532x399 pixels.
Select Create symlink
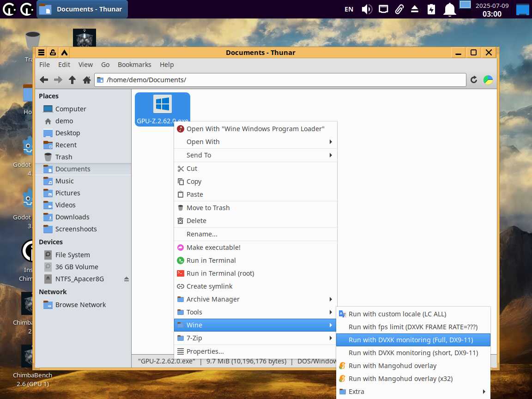point(255,286)
